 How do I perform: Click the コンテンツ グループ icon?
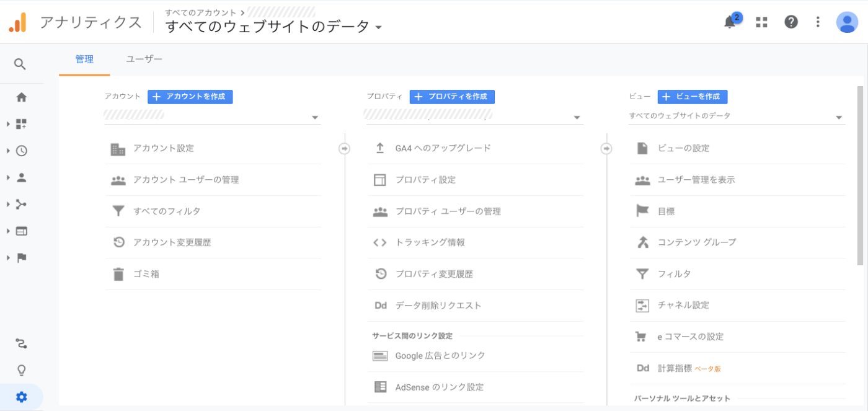pyautogui.click(x=642, y=242)
